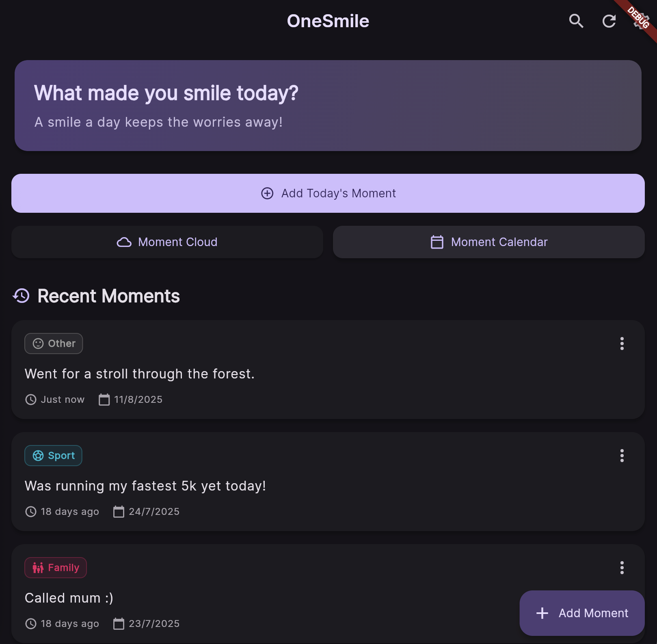
Task: Click the clock icon beside Just now
Action: [x=31, y=400]
